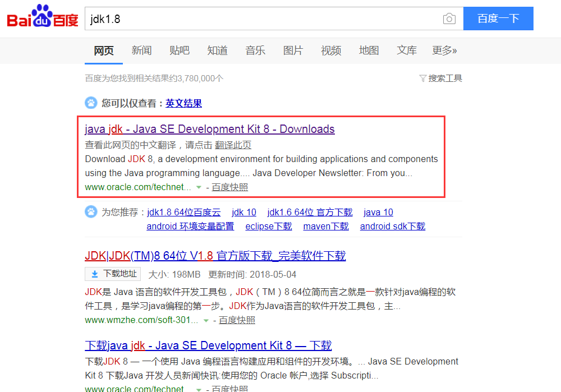561x392 pixels.
Task: Click text 更新时间: 2018-05-04
Action: coord(252,275)
